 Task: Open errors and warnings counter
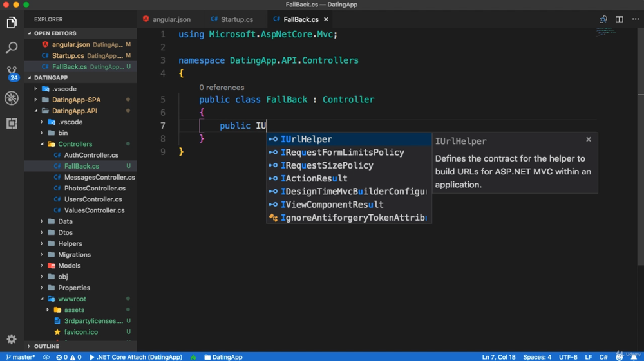tap(69, 357)
